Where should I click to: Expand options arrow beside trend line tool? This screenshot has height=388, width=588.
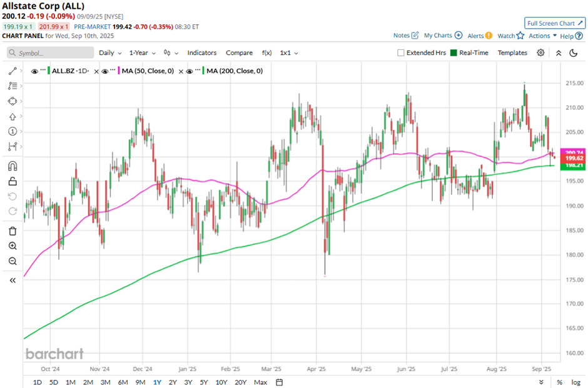pos(21,71)
